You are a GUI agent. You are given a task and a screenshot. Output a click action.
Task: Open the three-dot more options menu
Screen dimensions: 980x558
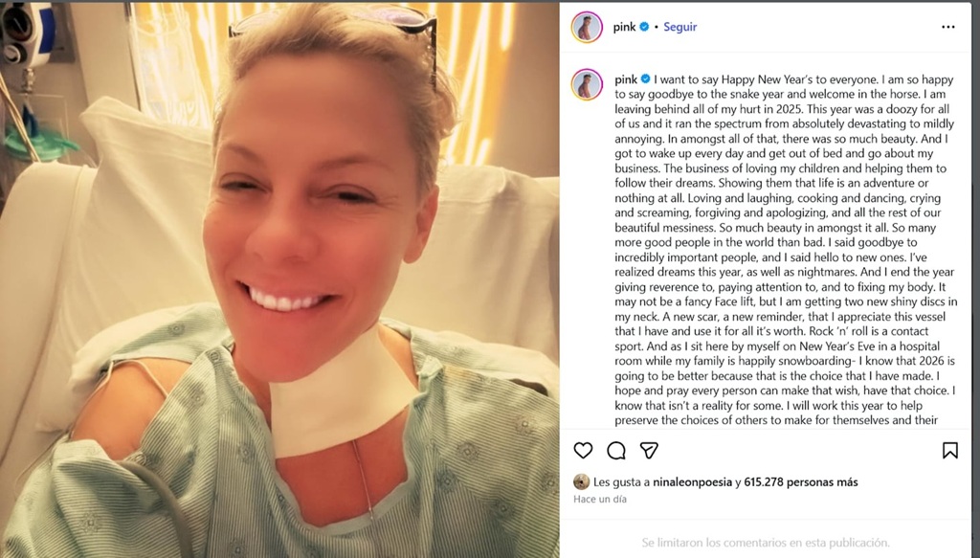[x=948, y=27]
